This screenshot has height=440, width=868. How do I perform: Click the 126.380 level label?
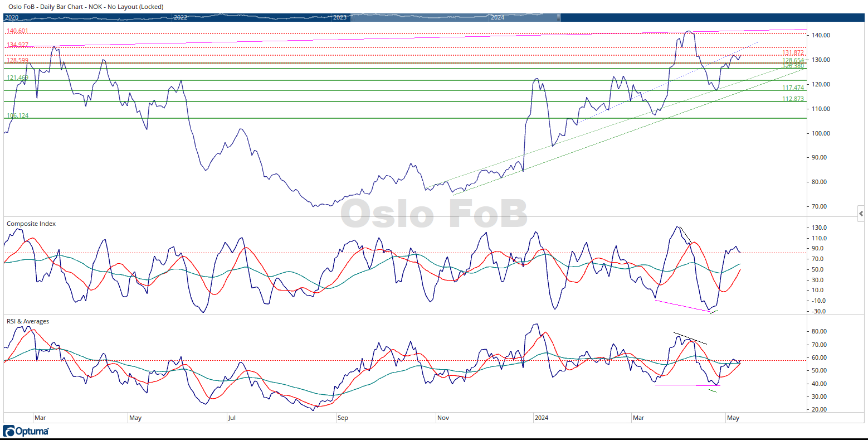point(793,66)
